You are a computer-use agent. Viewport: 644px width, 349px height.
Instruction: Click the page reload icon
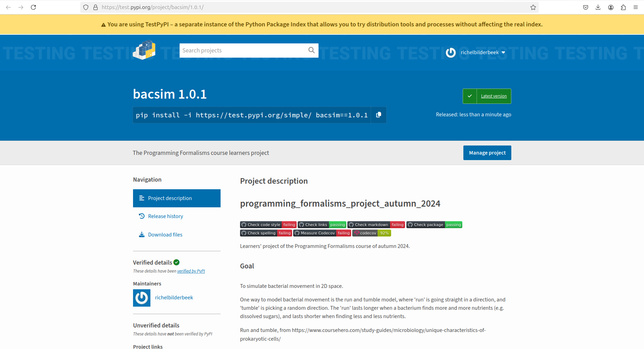click(33, 7)
